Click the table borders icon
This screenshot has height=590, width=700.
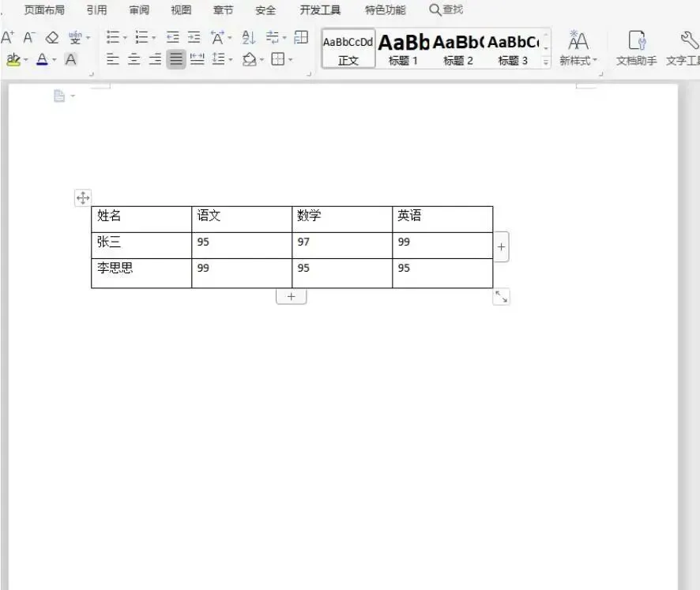click(278, 59)
